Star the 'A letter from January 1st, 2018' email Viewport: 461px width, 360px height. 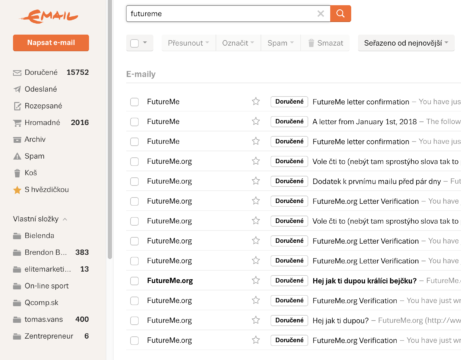(256, 121)
